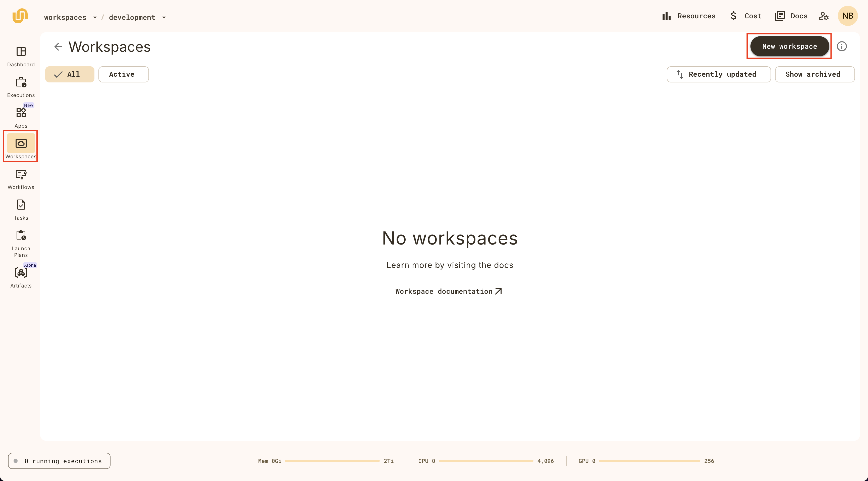868x481 pixels.
Task: Open the Cost section
Action: pyautogui.click(x=747, y=16)
